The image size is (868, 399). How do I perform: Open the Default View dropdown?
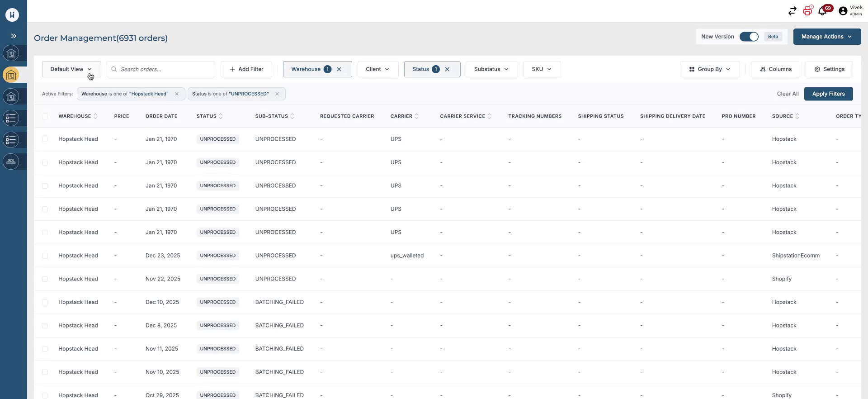click(71, 69)
